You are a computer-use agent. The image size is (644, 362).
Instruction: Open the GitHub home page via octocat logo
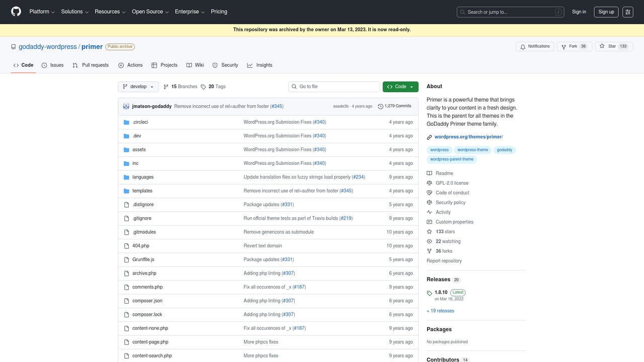click(16, 12)
